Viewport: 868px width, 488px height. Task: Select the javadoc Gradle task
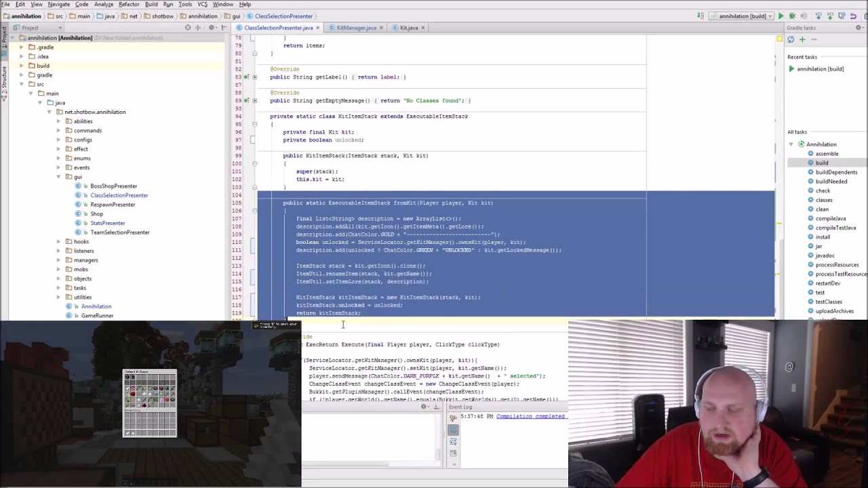click(825, 256)
